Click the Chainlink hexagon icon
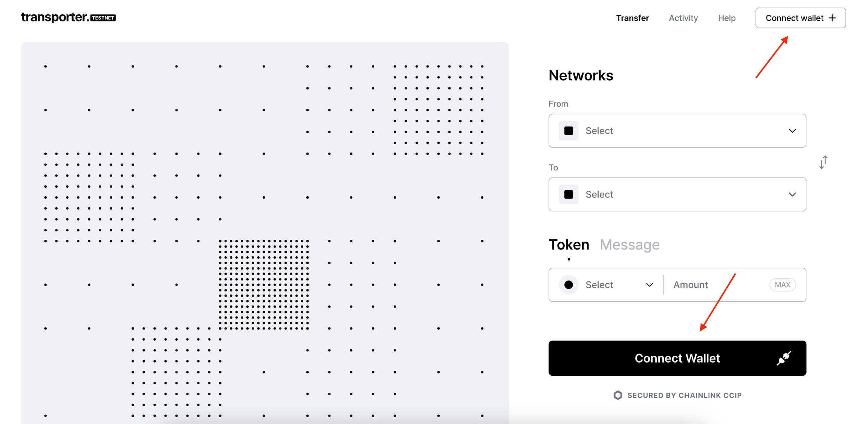 point(618,395)
